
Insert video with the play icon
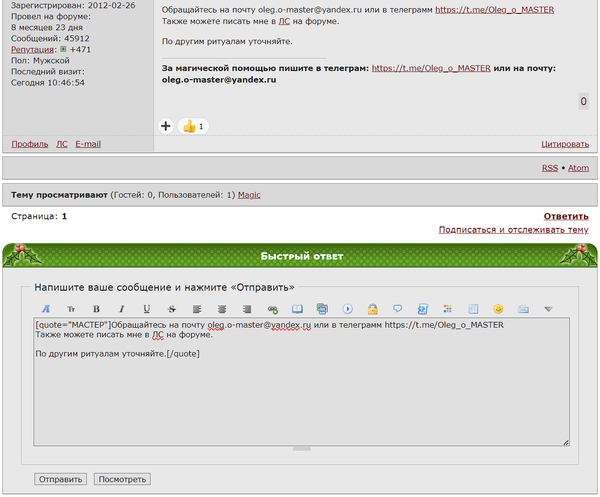tap(347, 309)
